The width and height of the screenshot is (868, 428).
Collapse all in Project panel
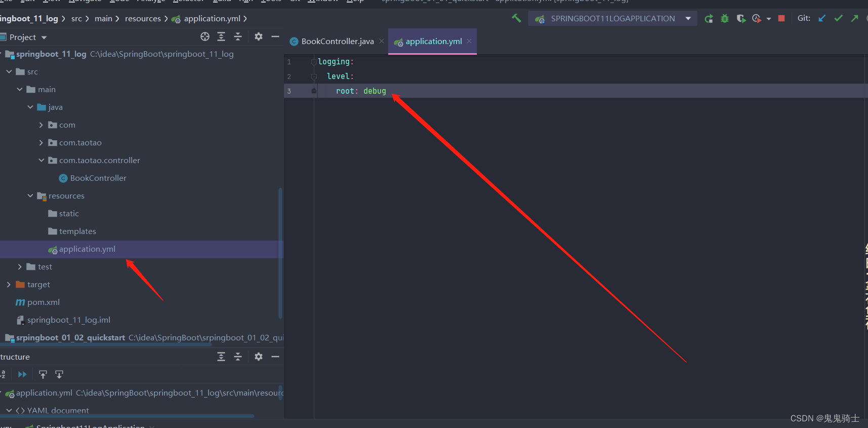238,36
